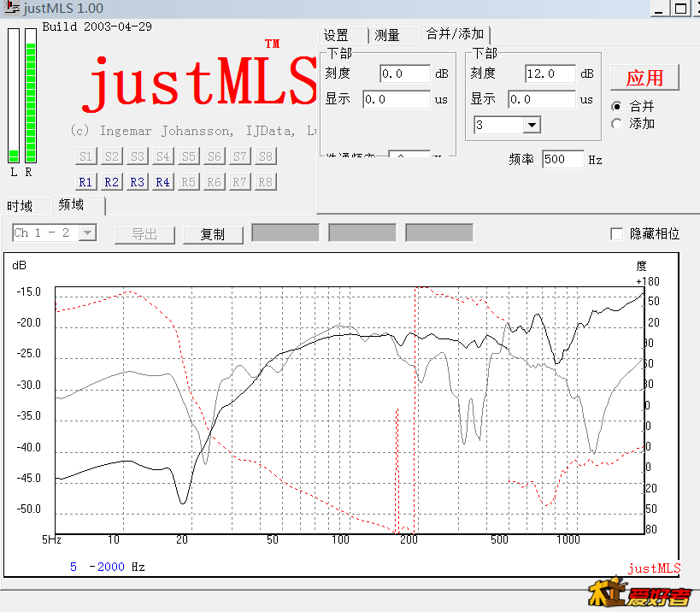Image resolution: width=700 pixels, height=612 pixels.
Task: Click the L level meter bar
Action: point(14,94)
